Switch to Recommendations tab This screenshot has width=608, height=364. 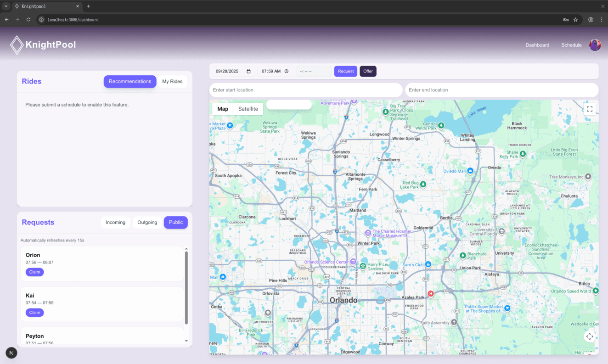130,81
